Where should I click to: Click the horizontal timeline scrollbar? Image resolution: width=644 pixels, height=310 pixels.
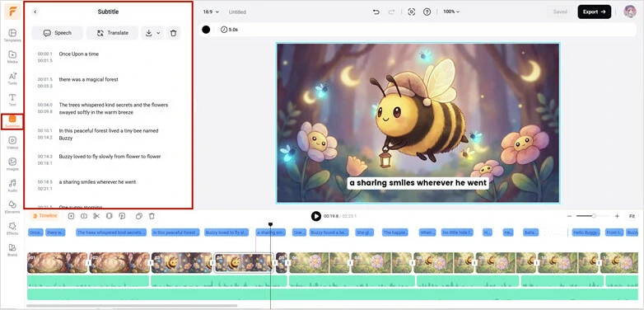(132, 306)
